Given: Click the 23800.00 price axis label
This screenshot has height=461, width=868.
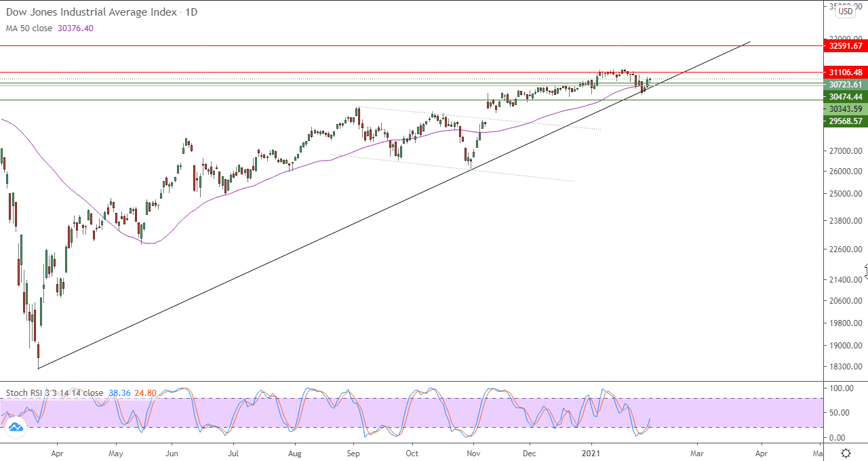Looking at the screenshot, I should [x=845, y=221].
